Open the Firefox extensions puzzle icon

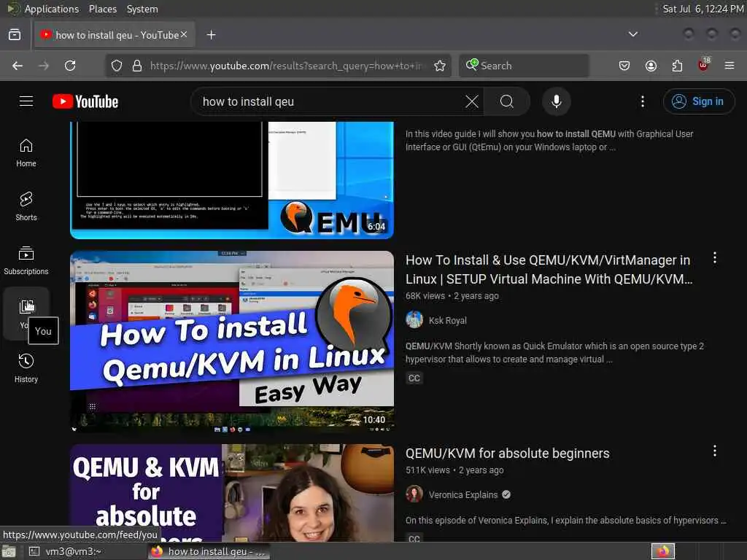pyautogui.click(x=677, y=66)
